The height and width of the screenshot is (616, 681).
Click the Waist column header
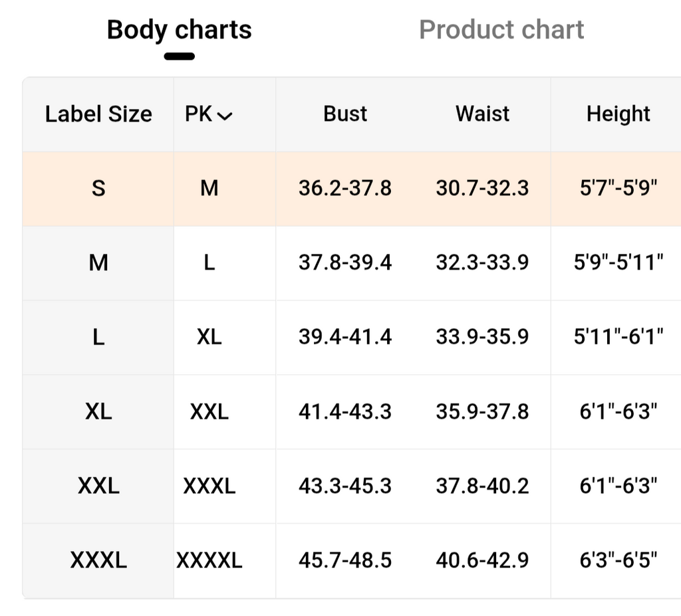coord(482,114)
